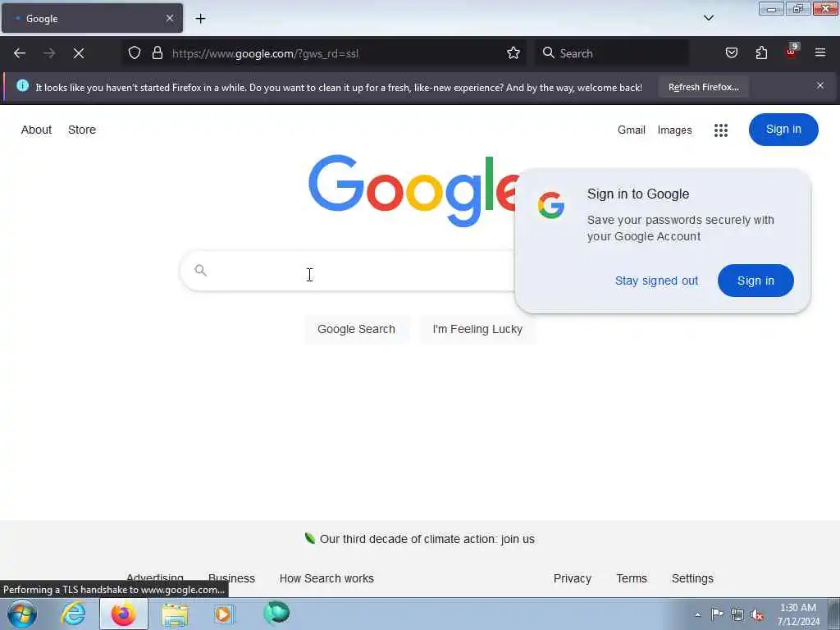Launch Internet Explorer from taskbar
This screenshot has width=840, height=630.
pos(73,614)
